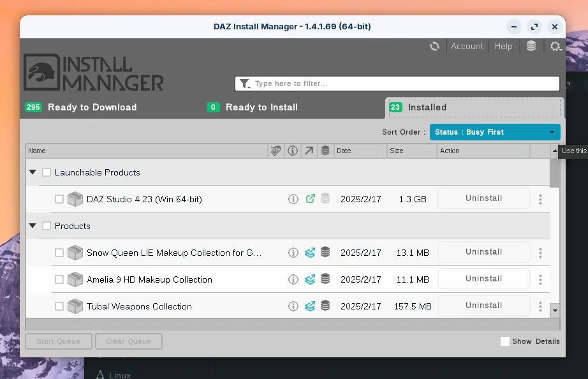Screen dimensions: 588x379
Task: Check the Launchable Products group checkbox
Action: 47,172
